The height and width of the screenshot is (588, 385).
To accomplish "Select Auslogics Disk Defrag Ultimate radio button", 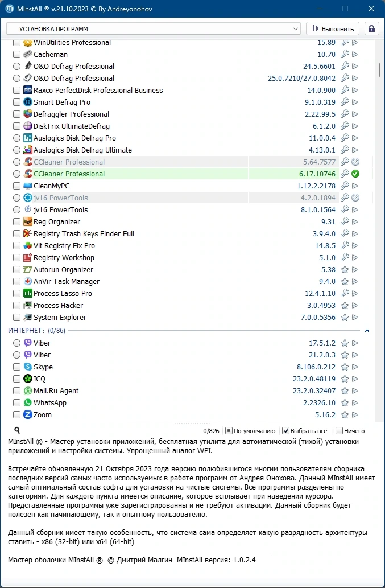I will tap(16, 150).
